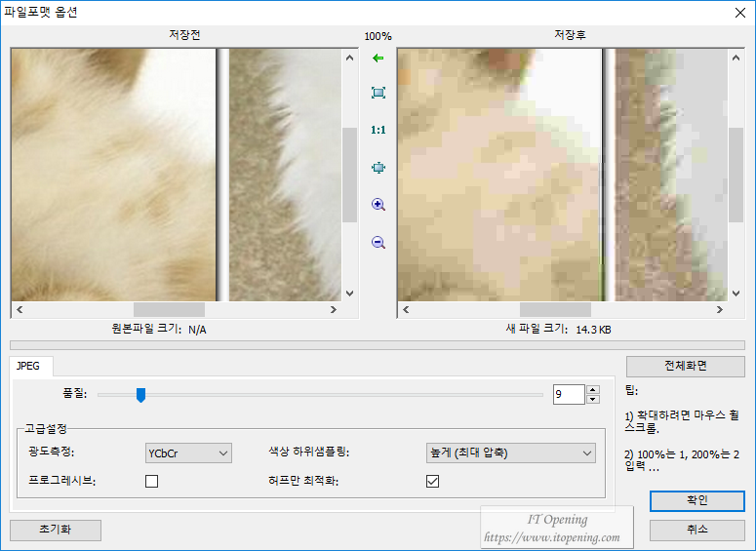The image size is (756, 551).
Task: Click the green left arrow icon
Action: (378, 59)
